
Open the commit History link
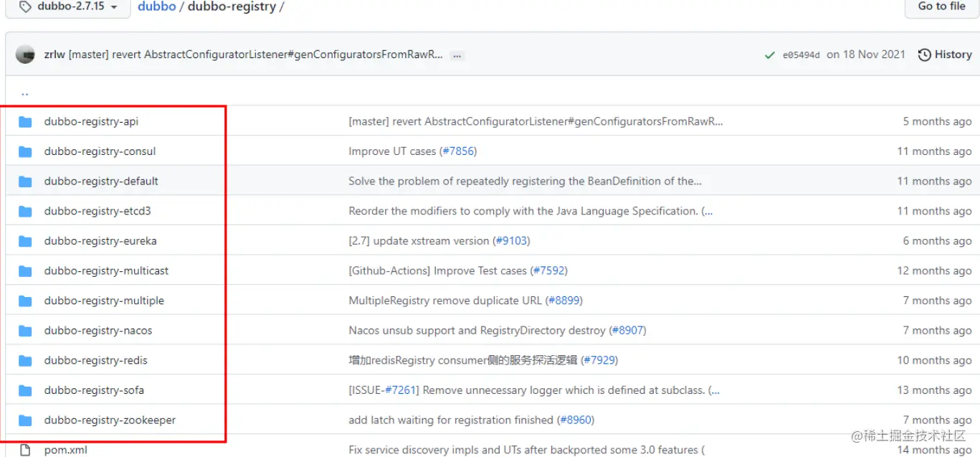pos(945,55)
